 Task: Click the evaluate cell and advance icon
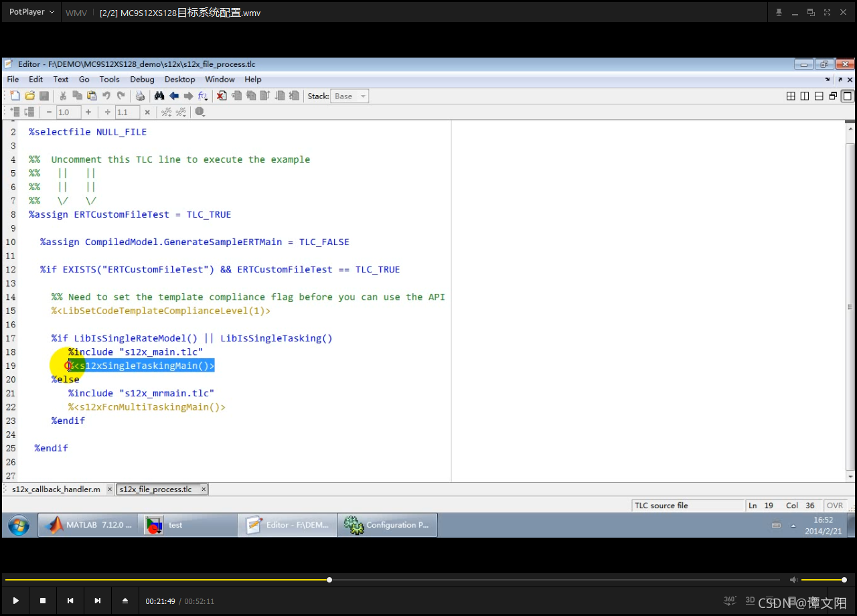pos(29,112)
